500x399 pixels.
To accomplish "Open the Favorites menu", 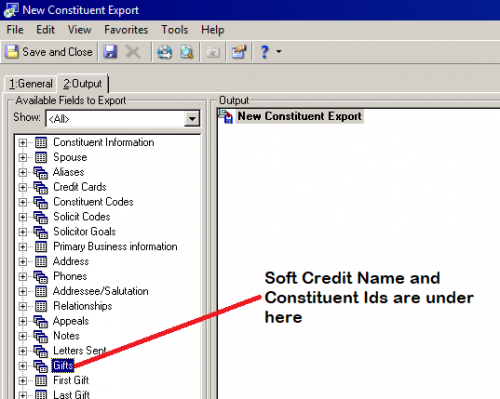I will pos(126,30).
